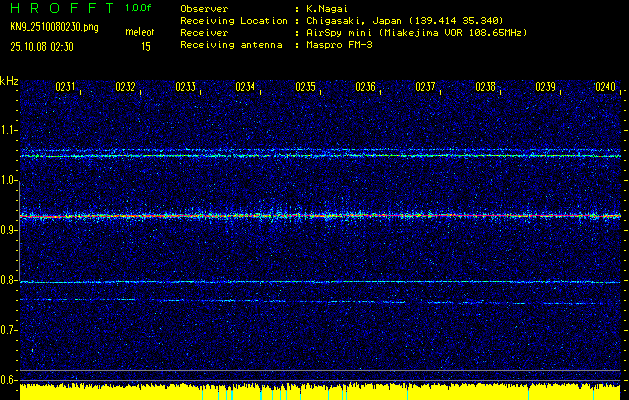Click the 0.6 kHz axis label
629x400 pixels.
[x=9, y=379]
